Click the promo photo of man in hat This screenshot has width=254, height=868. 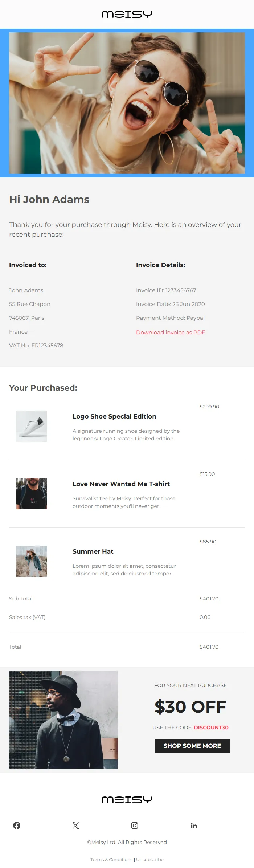[x=64, y=720]
